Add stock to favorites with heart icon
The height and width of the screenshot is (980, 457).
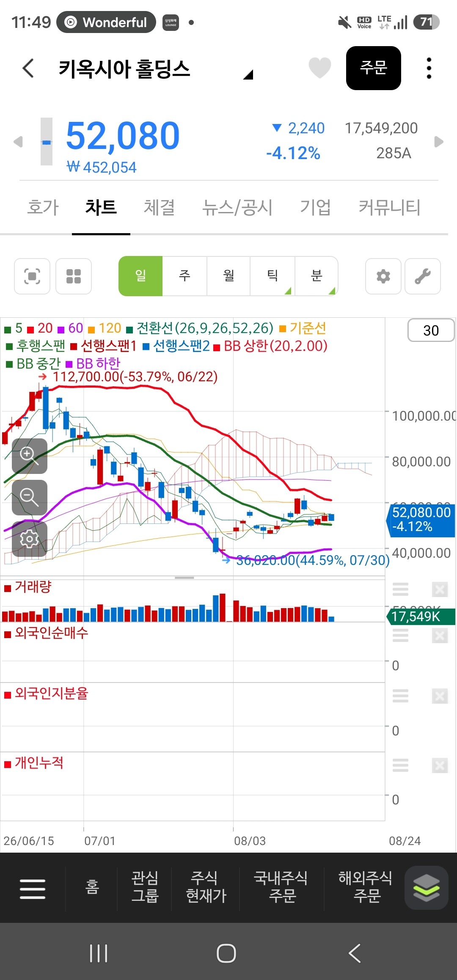click(x=319, y=68)
